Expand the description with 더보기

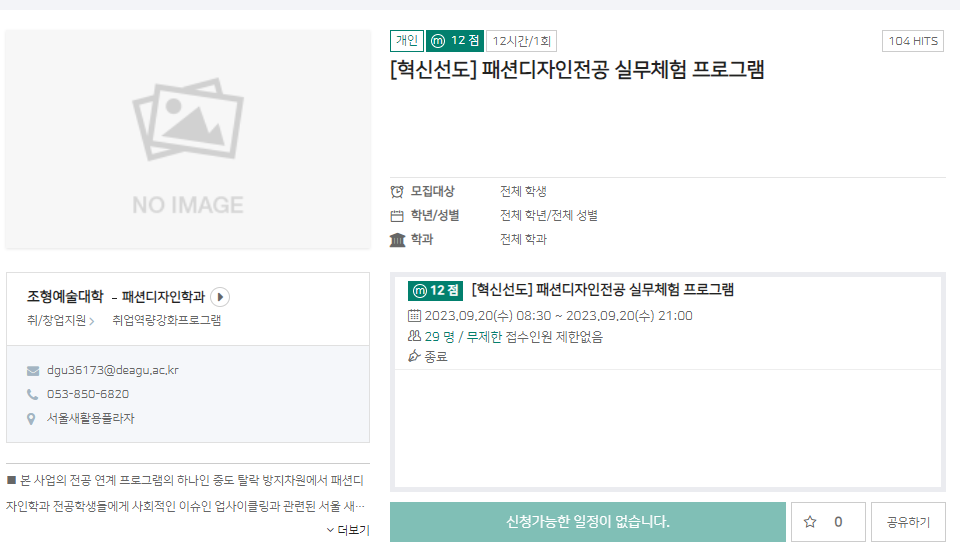[x=347, y=530]
